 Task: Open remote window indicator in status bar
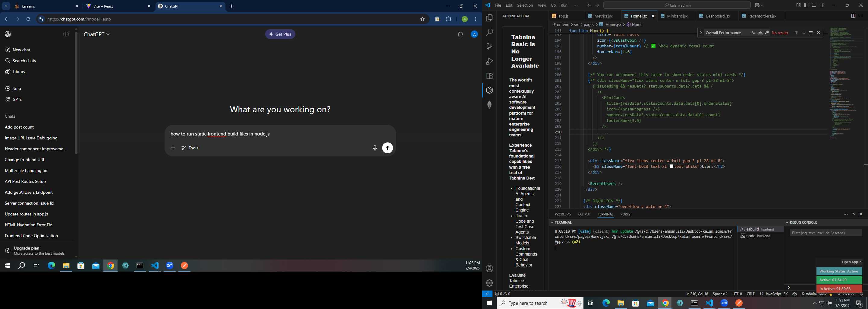(x=487, y=294)
